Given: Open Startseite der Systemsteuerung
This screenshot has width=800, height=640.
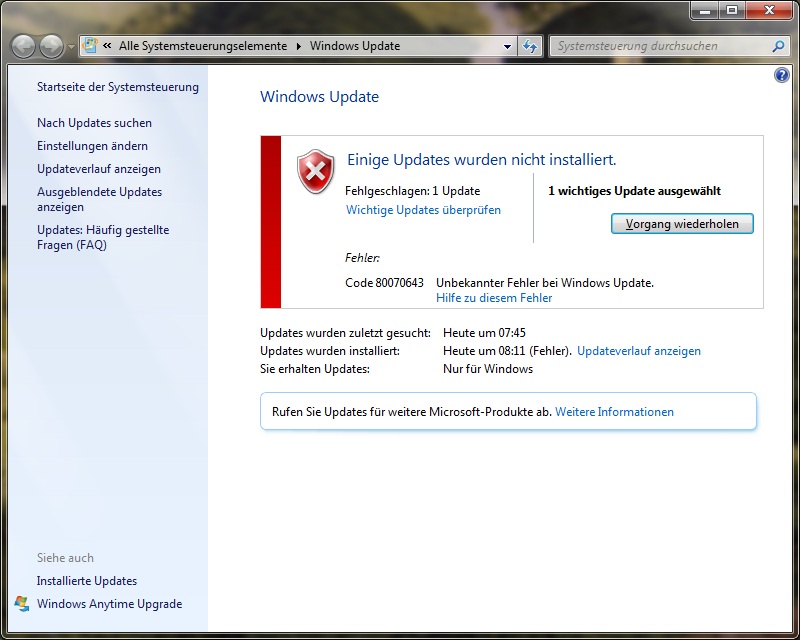Looking at the screenshot, I should (118, 87).
